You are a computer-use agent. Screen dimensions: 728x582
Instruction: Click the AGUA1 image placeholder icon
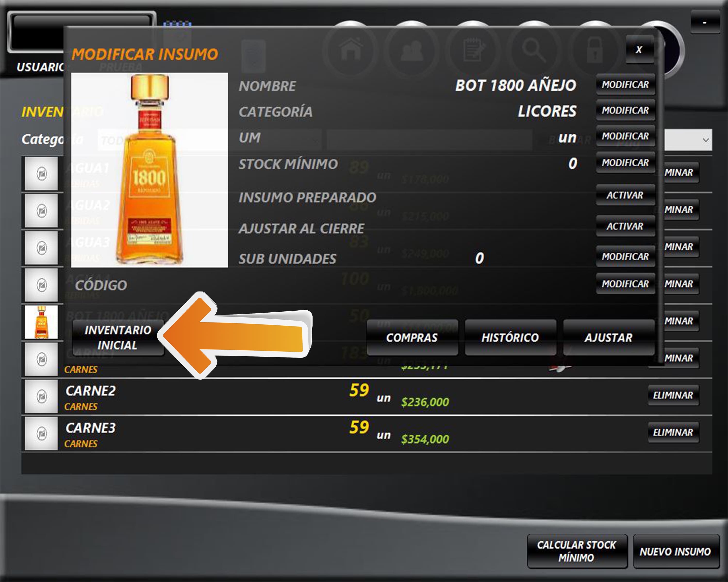(x=41, y=174)
